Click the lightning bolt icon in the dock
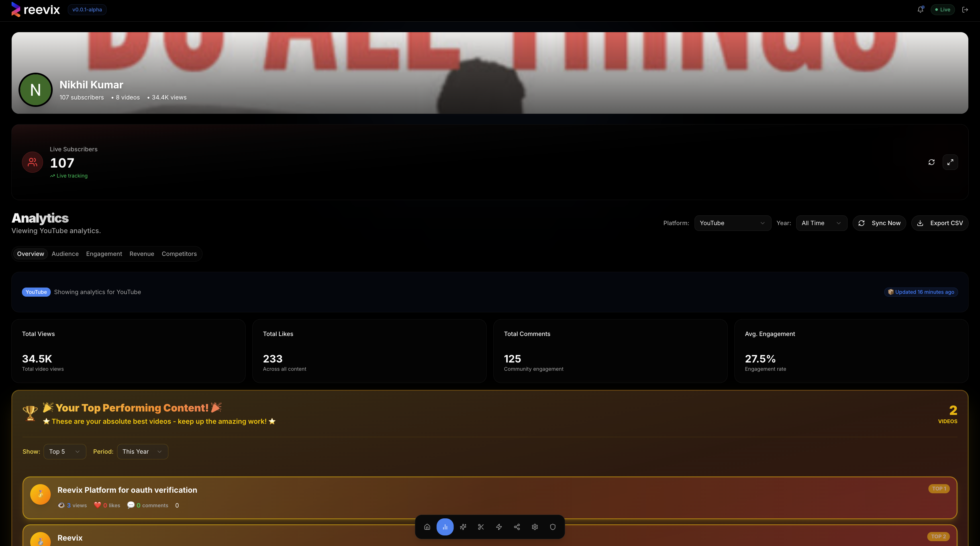 499,527
